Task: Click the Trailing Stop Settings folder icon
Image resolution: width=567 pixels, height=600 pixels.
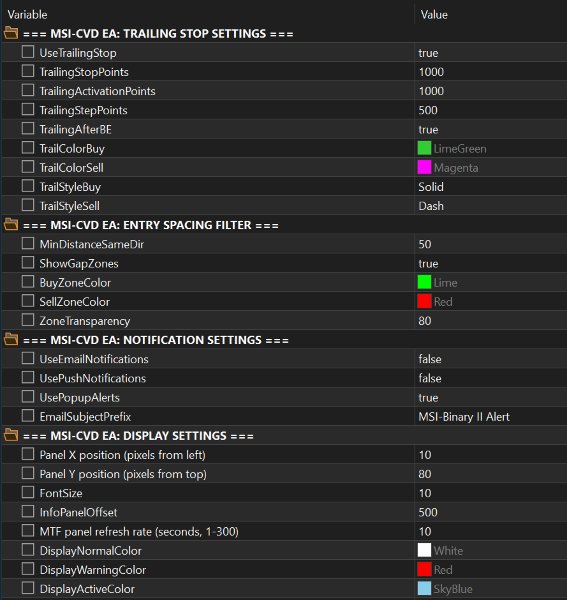Action: (11, 33)
